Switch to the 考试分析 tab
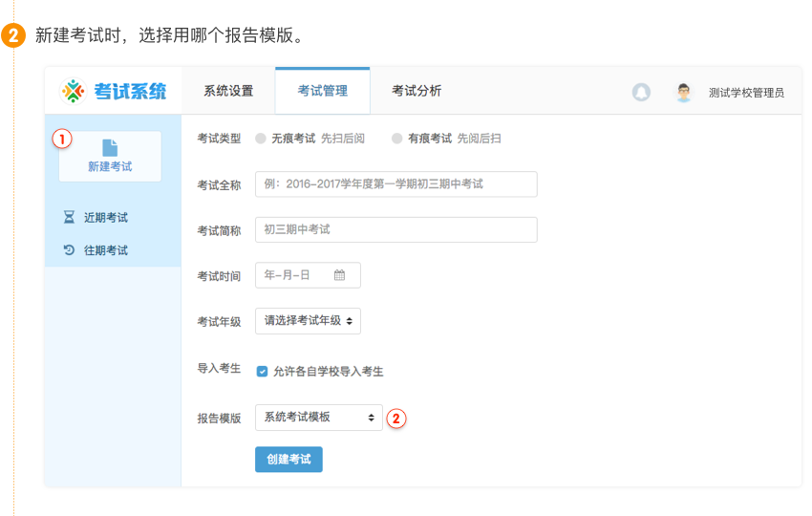Viewport: 812px width, 516px height. click(x=417, y=92)
